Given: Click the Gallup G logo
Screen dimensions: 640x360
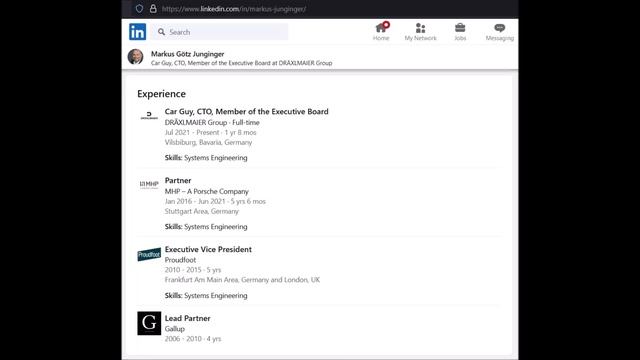Looking at the screenshot, I should pos(149,323).
